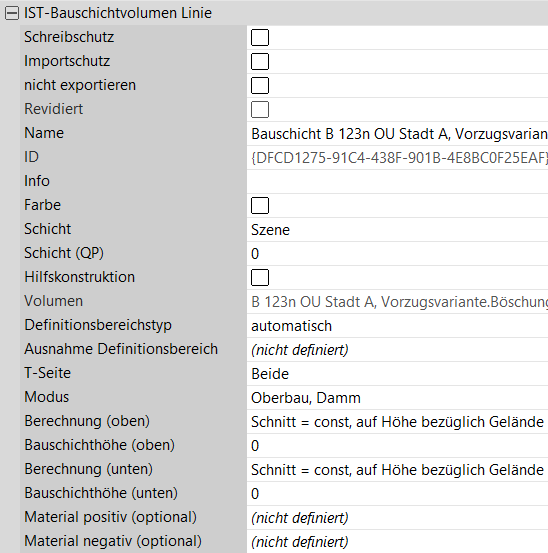Open the Schicht dropdown showing Szene

[398, 230]
